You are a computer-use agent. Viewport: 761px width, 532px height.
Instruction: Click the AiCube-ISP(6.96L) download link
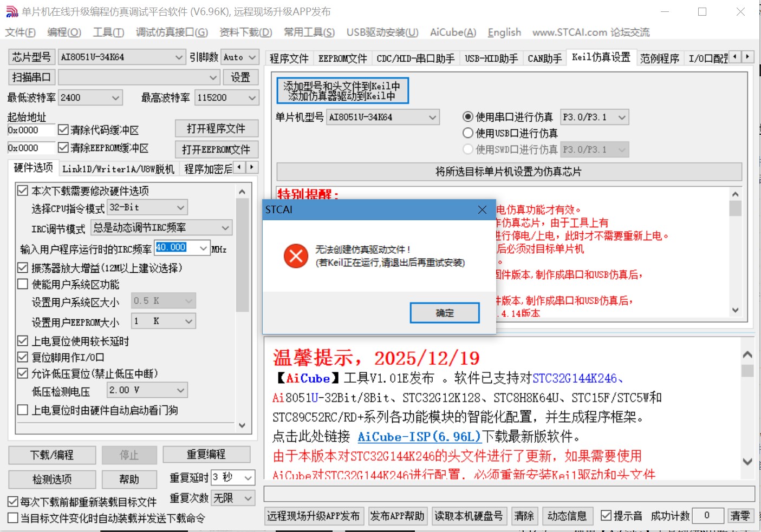click(x=419, y=436)
